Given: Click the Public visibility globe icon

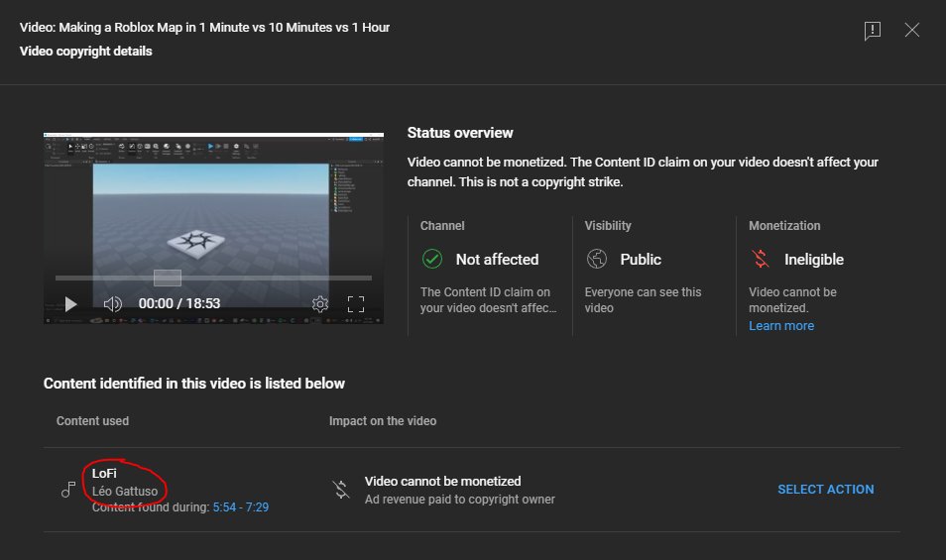Looking at the screenshot, I should [x=597, y=260].
